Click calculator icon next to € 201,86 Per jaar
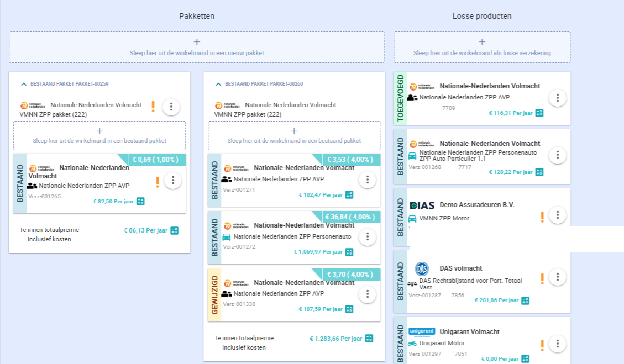The width and height of the screenshot is (624, 364). [525, 300]
